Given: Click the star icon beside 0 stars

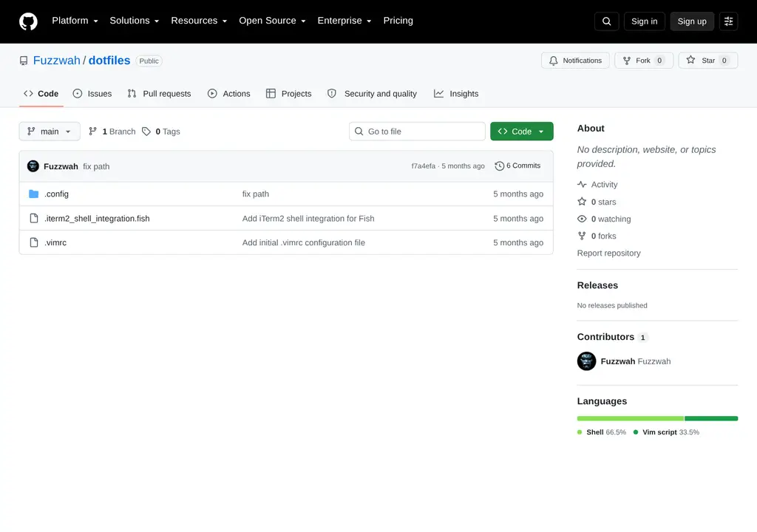Looking at the screenshot, I should click(582, 202).
